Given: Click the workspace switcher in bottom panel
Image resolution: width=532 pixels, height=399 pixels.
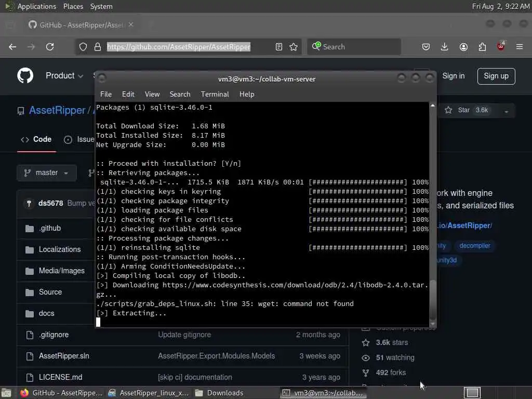Looking at the screenshot, I should [x=472, y=393].
